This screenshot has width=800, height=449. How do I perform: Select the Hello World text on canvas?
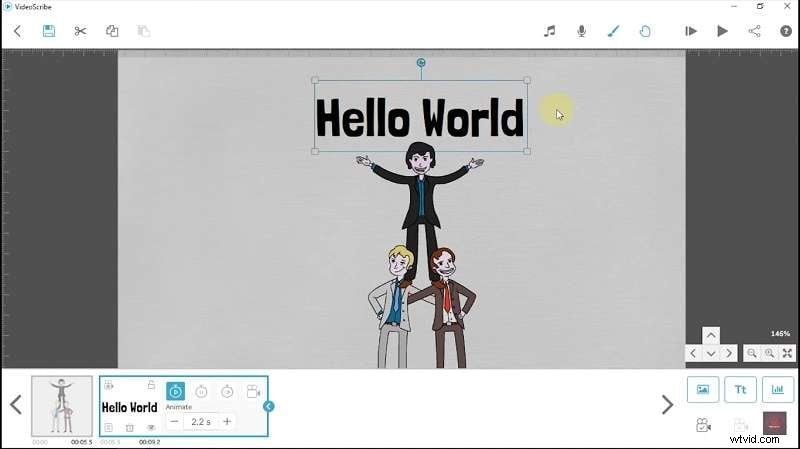coord(419,118)
